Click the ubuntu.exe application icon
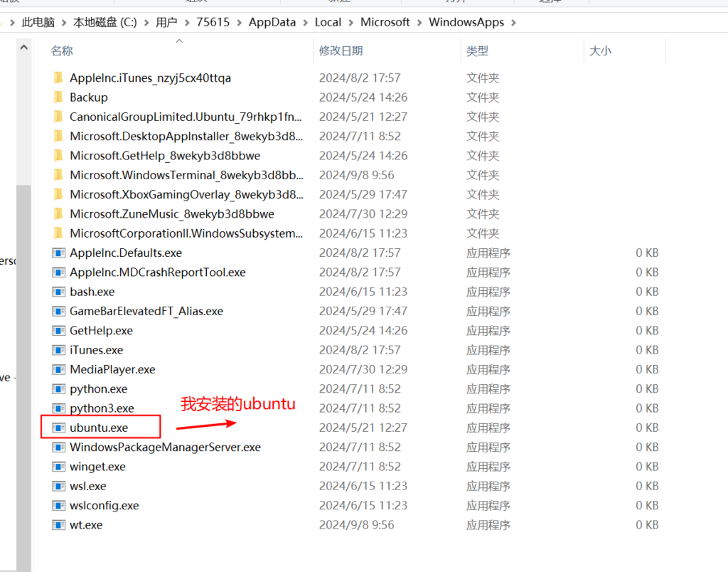728x572 pixels. [x=58, y=428]
